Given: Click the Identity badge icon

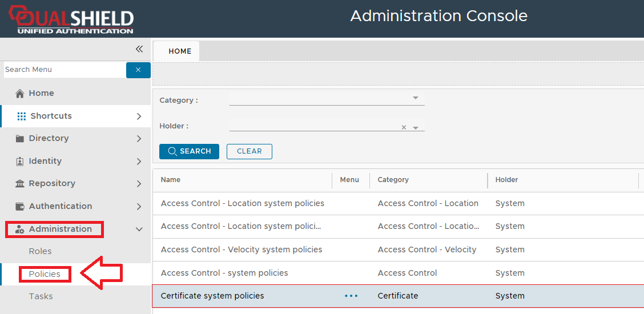Looking at the screenshot, I should (x=20, y=161).
